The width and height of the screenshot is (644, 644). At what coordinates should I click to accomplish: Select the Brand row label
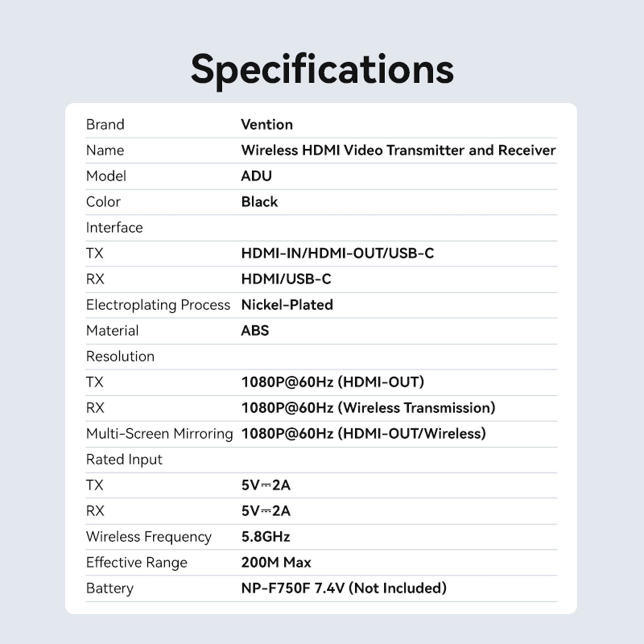coord(105,125)
